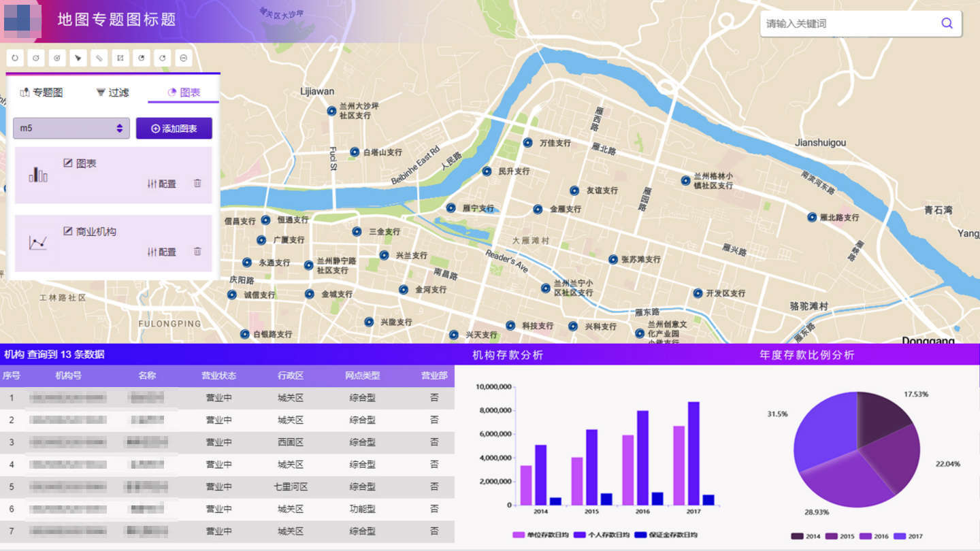The image size is (980, 551).
Task: Toggle the 2015 pie legend item
Action: [x=840, y=536]
